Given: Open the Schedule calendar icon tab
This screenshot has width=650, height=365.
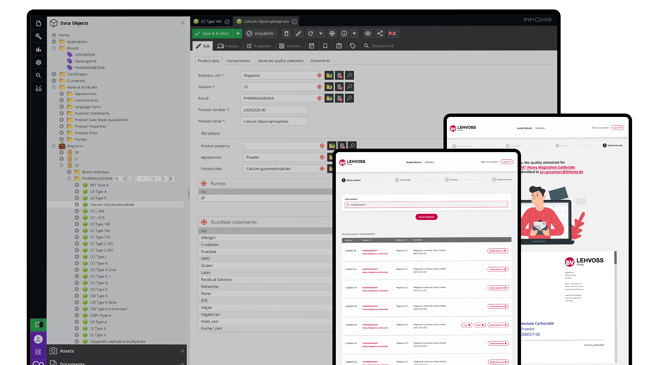Looking at the screenshot, I should pyautogui.click(x=311, y=46).
